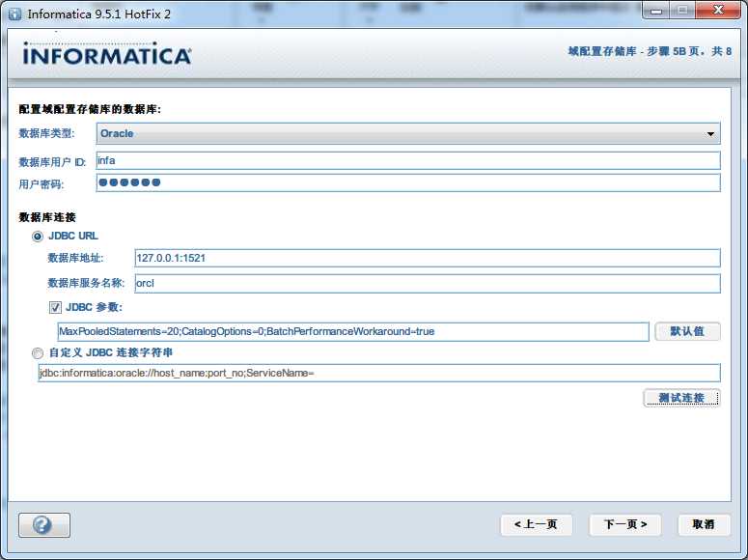Close the Informatica installer window
The width and height of the screenshot is (748, 560).
(718, 10)
